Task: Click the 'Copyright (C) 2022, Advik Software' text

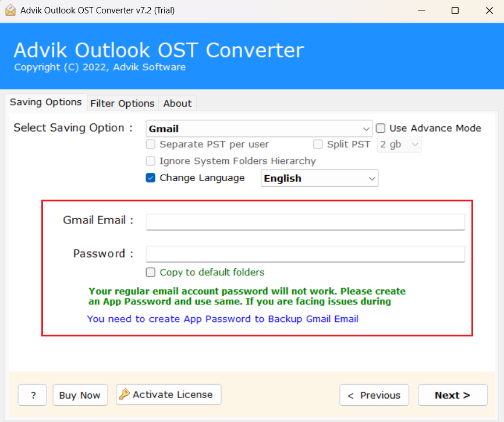Action: click(x=100, y=67)
